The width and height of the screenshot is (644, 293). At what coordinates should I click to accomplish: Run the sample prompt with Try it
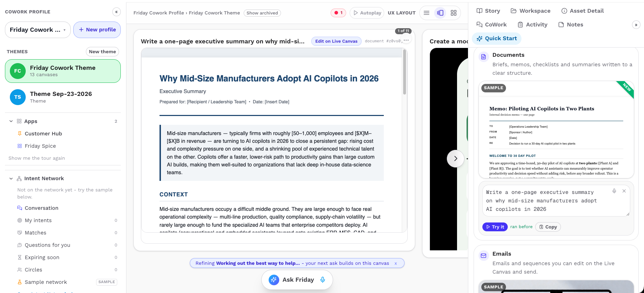pos(495,227)
